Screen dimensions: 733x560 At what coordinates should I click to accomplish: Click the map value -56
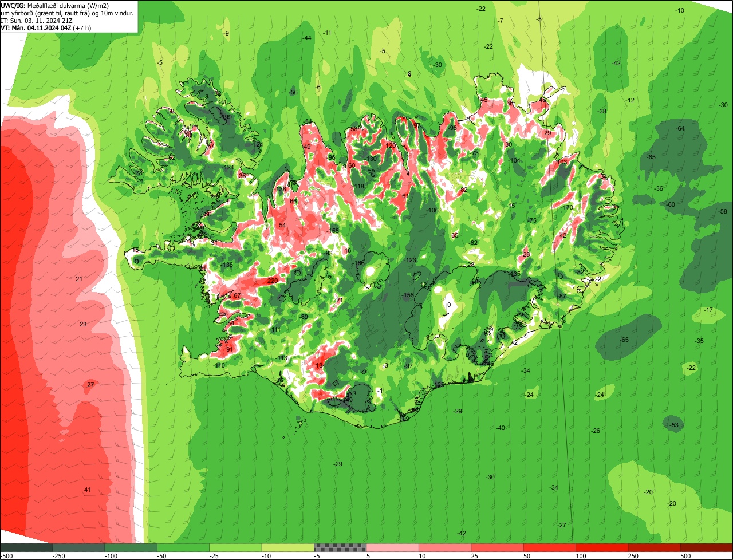coord(293,92)
